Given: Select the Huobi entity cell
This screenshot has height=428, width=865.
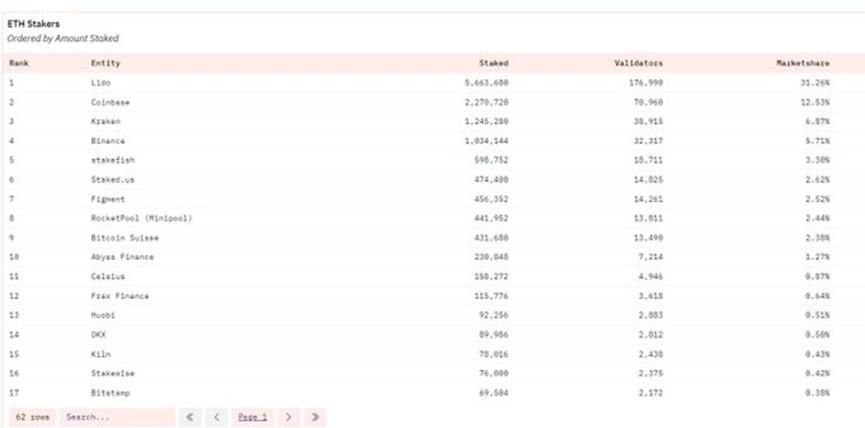Looking at the screenshot, I should tap(103, 315).
